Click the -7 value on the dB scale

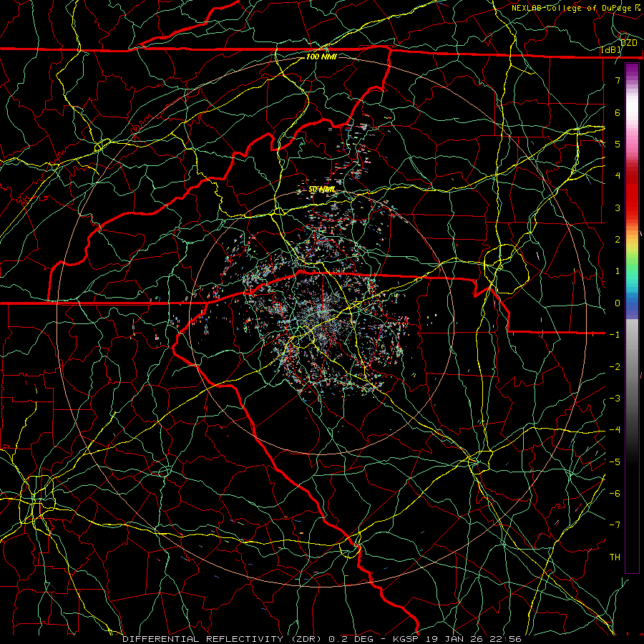(615, 525)
